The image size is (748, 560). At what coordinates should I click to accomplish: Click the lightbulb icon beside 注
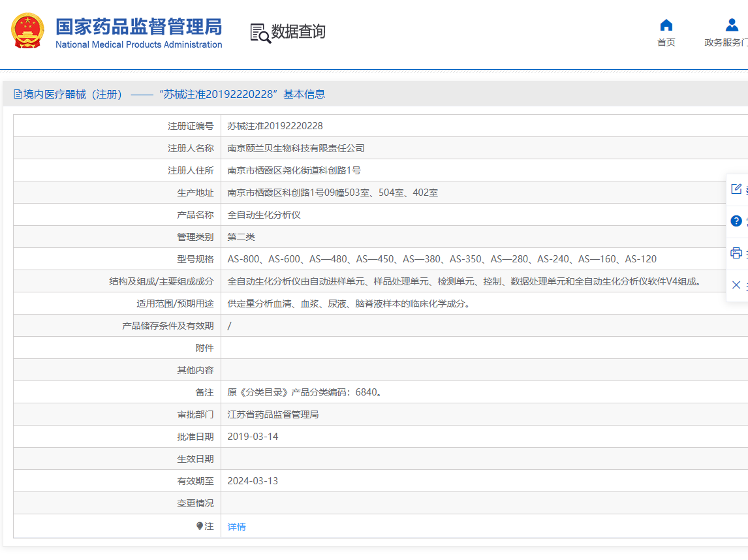pyautogui.click(x=200, y=526)
